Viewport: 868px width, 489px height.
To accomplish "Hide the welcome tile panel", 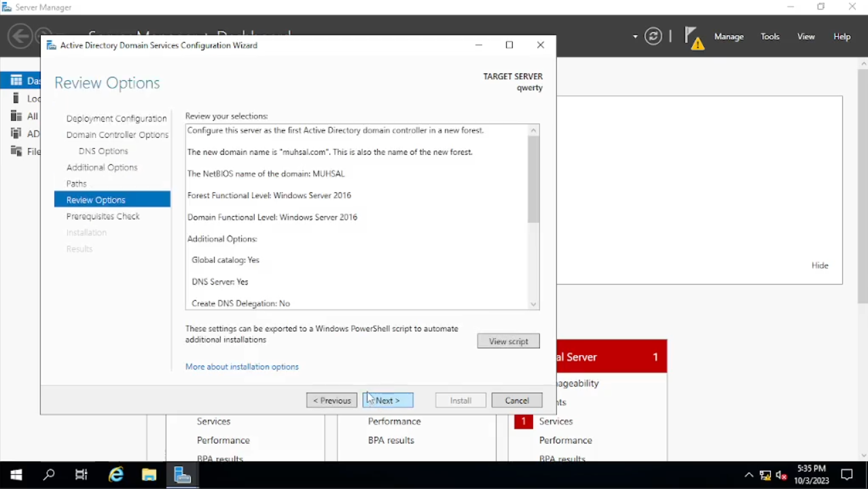I will (819, 266).
